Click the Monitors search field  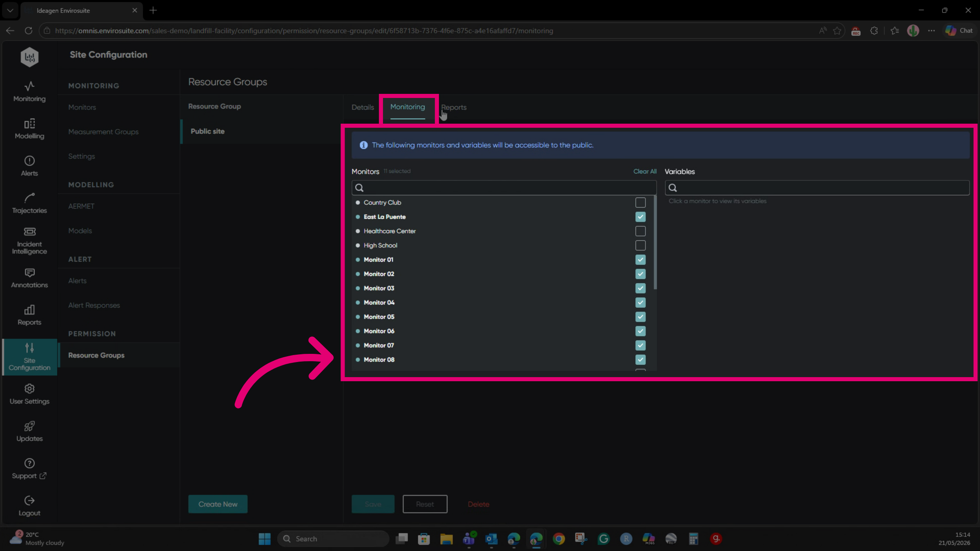[x=504, y=188]
